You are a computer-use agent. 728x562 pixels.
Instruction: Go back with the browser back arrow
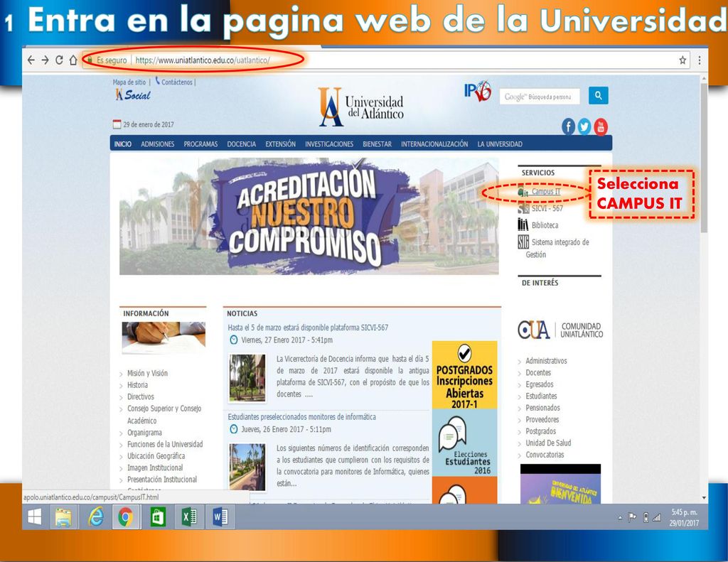31,60
